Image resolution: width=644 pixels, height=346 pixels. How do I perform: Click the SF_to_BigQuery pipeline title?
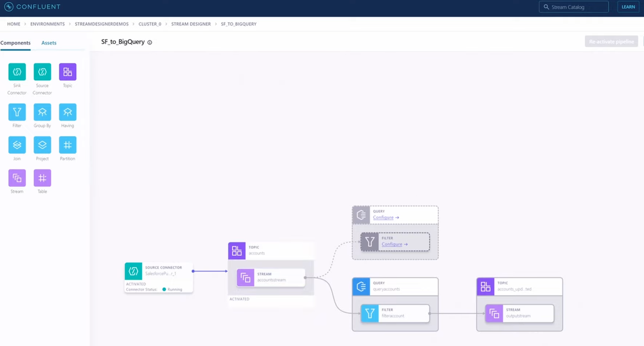pyautogui.click(x=123, y=42)
